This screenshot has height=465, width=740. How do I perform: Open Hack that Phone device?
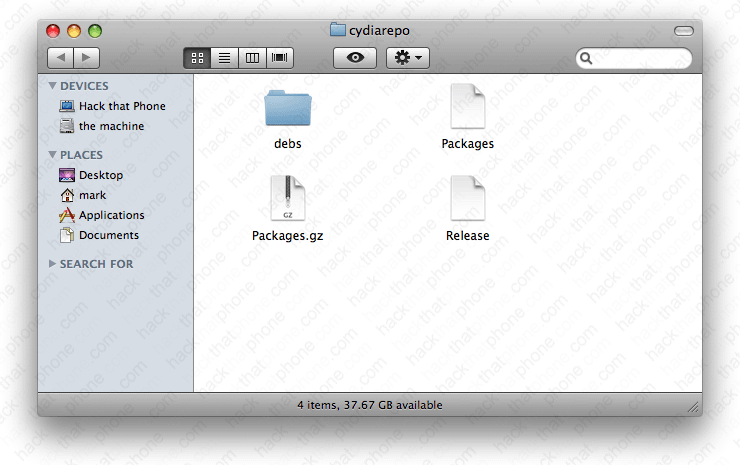[121, 106]
